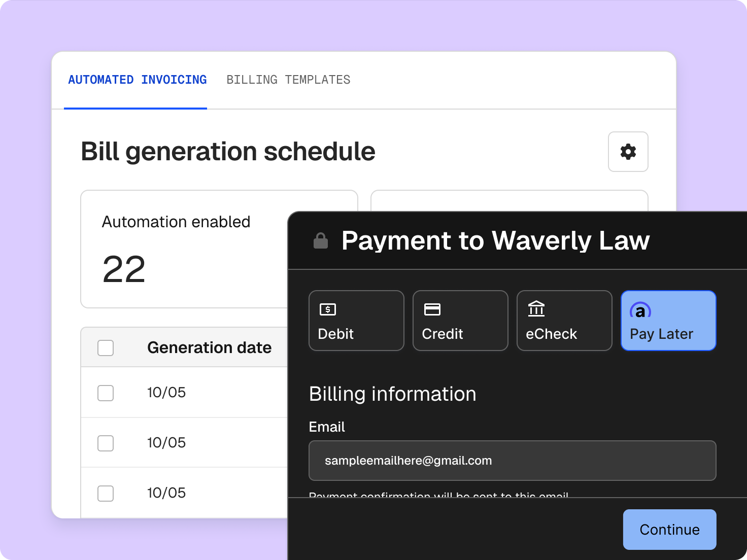Click the lock icon beside Payment to Waverly Law
The image size is (747, 560).
(x=321, y=240)
